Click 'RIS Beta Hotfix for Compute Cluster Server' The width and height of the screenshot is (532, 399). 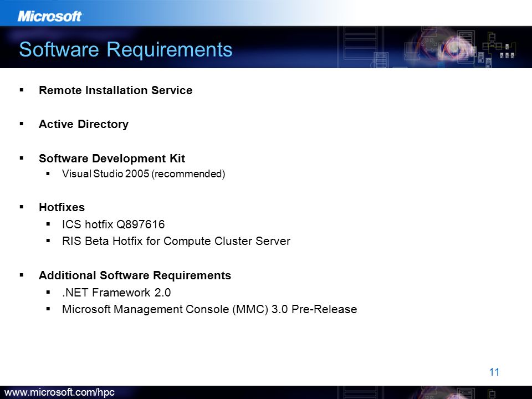176,241
